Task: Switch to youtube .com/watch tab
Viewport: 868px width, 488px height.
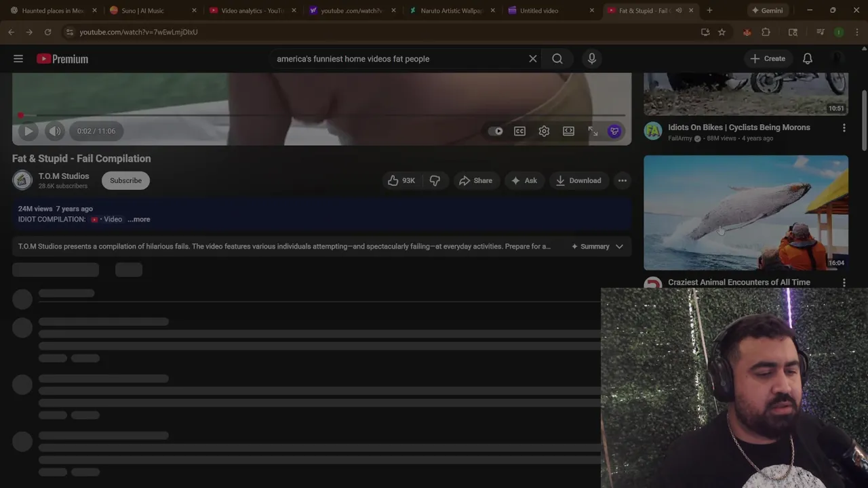Action: [x=351, y=11]
